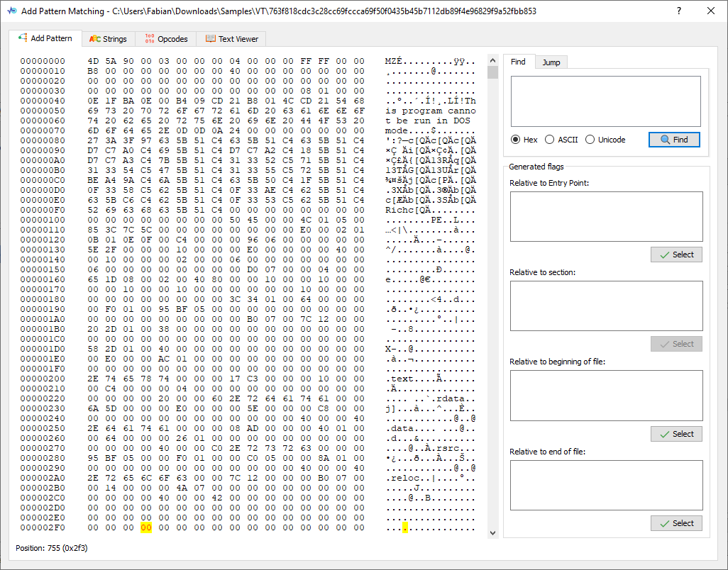Image resolution: width=728 pixels, height=570 pixels.
Task: Focus the Find search text box
Action: click(x=605, y=101)
